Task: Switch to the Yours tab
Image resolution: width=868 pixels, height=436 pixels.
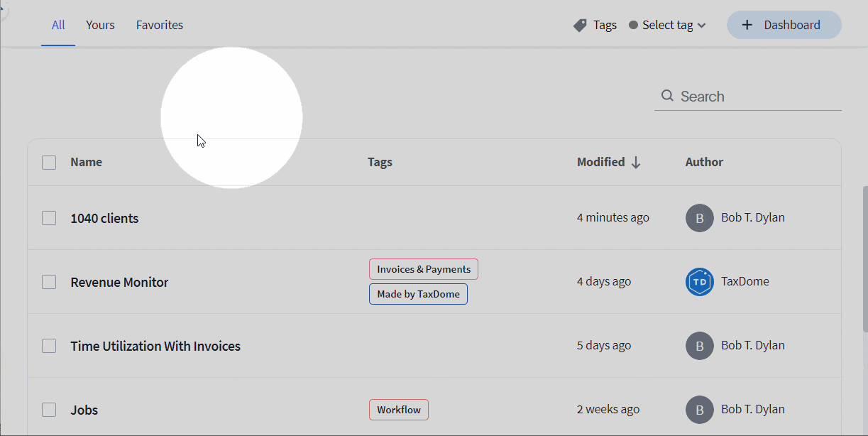Action: click(100, 26)
